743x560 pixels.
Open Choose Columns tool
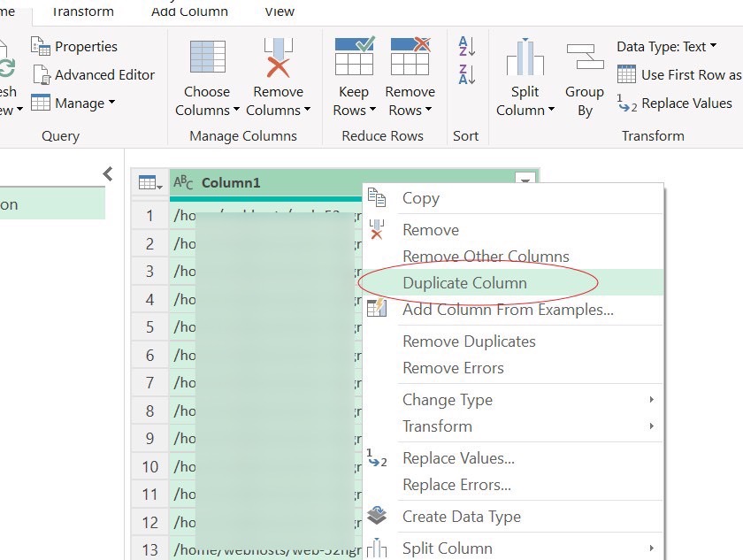pyautogui.click(x=207, y=78)
